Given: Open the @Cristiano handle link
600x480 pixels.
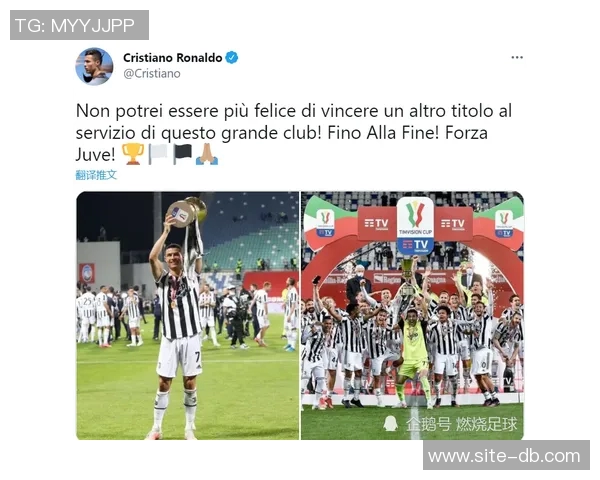Looking at the screenshot, I should pos(152,73).
